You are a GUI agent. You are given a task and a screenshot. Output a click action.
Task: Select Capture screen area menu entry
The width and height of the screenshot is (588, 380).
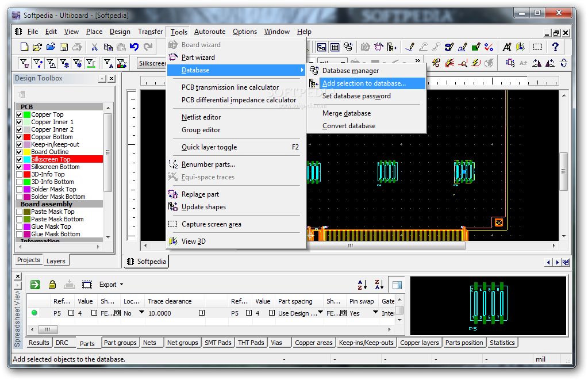coord(212,224)
